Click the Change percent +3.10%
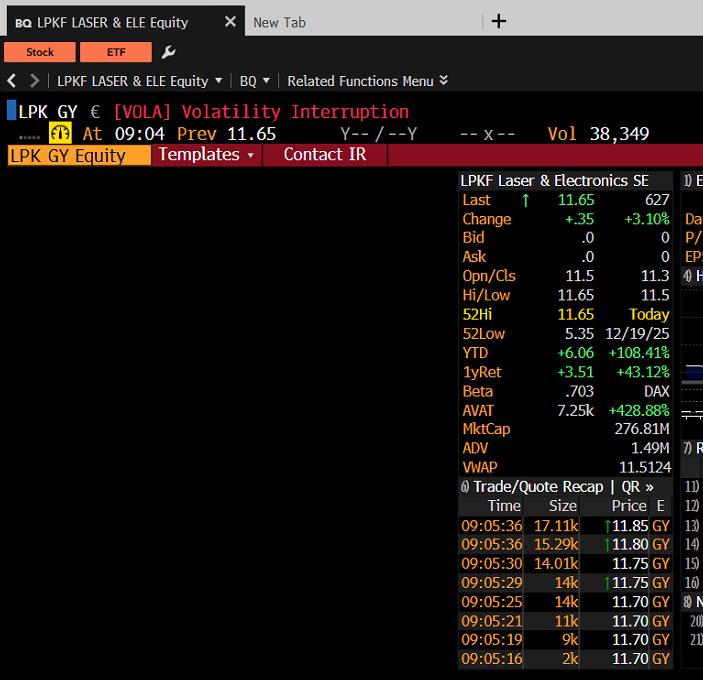The image size is (703, 680). tap(647, 219)
